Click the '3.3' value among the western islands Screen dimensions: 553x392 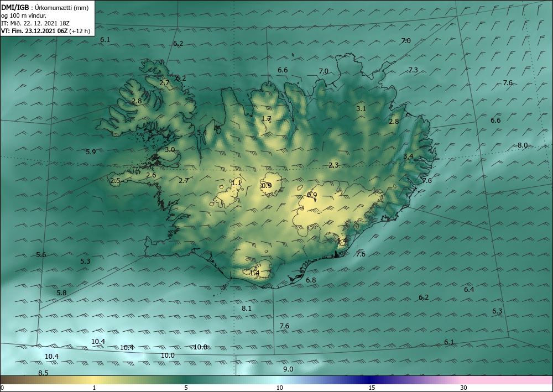[x=153, y=133]
